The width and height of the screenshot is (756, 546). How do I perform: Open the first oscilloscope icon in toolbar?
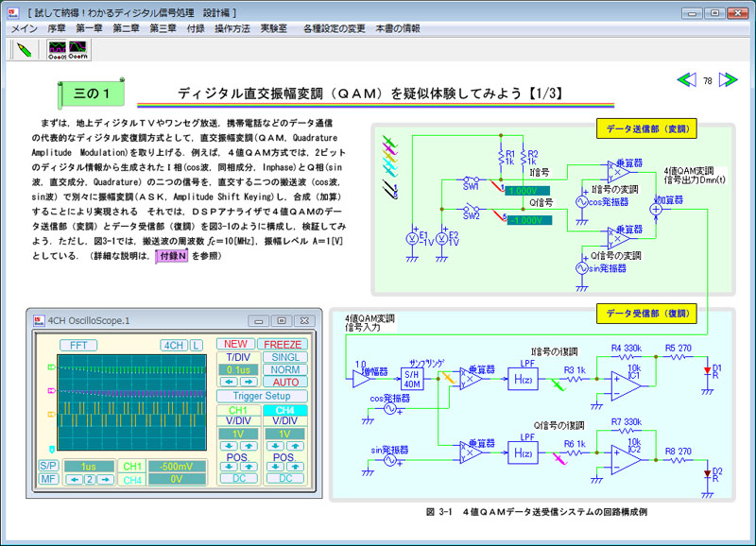pos(58,50)
